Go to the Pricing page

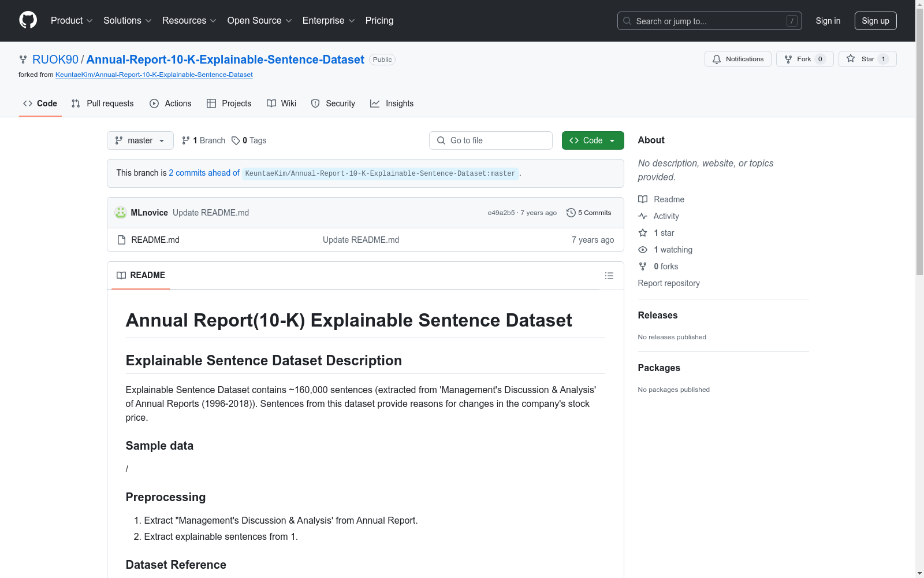pos(379,21)
